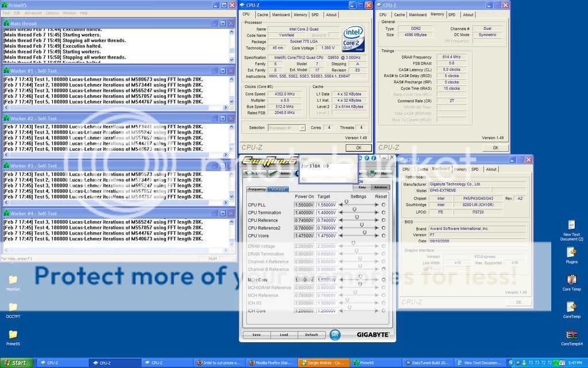Open the Advanced menu in Prime95
The image size is (588, 368).
(x=33, y=13)
